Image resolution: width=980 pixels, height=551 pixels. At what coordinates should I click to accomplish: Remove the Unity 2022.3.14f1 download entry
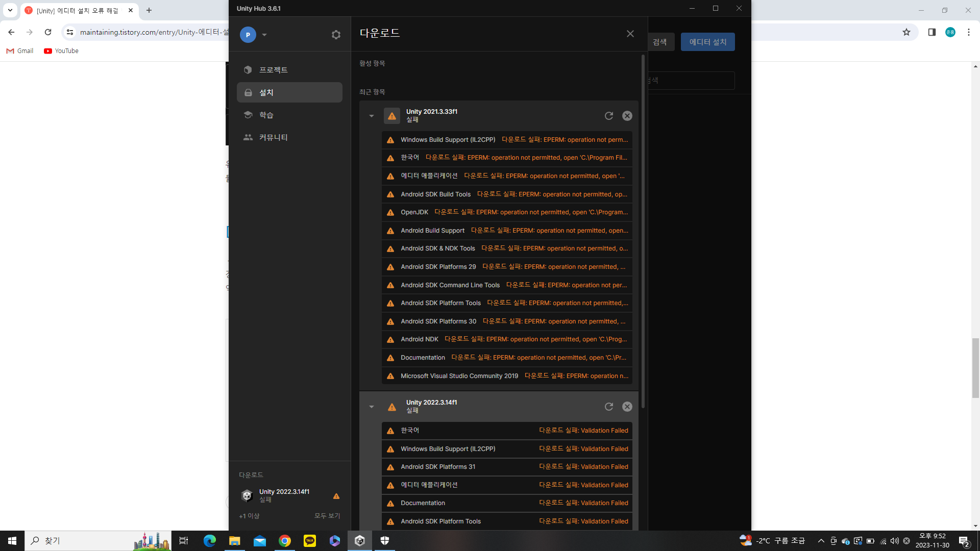(627, 407)
